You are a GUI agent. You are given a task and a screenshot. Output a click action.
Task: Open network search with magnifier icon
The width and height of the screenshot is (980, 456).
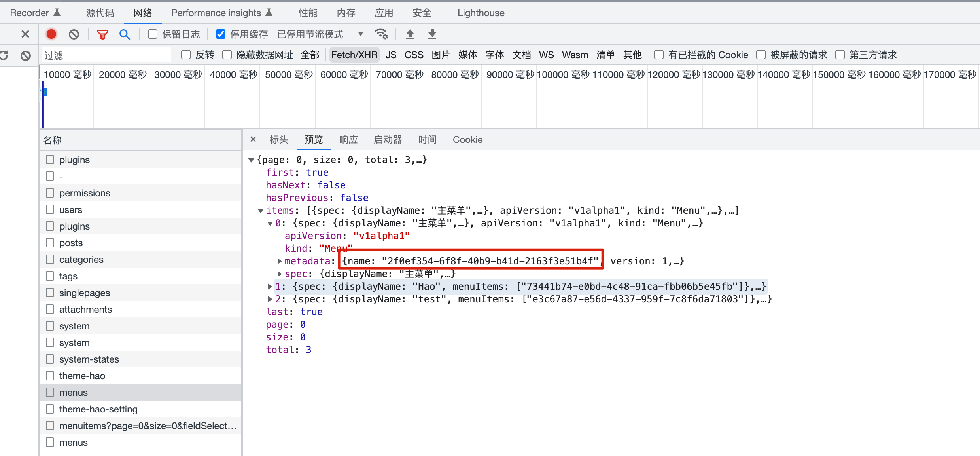point(125,34)
